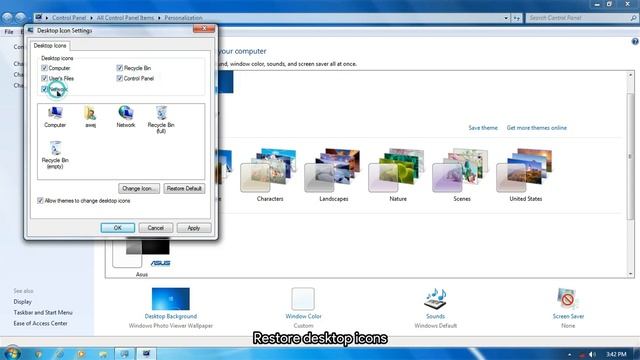Select the Landscapes theme
Image resolution: width=640 pixels, height=360 pixels.
[x=334, y=175]
